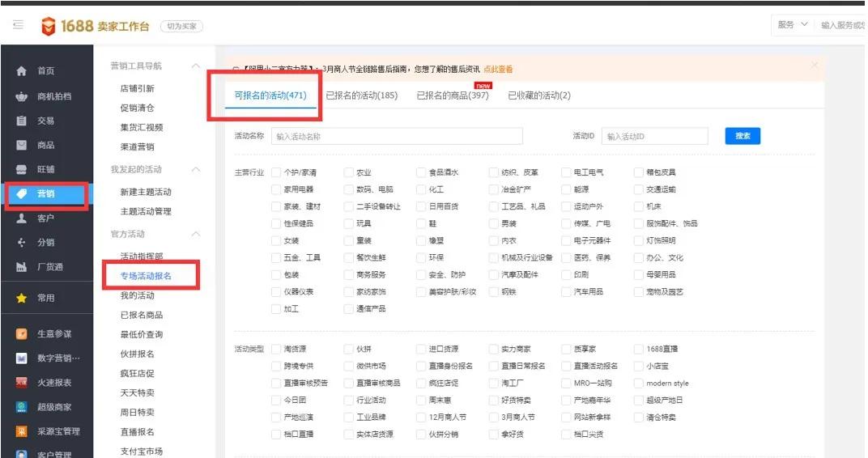The height and width of the screenshot is (458, 868).
Task: Collapse the 官方活动 section
Action: [195, 234]
